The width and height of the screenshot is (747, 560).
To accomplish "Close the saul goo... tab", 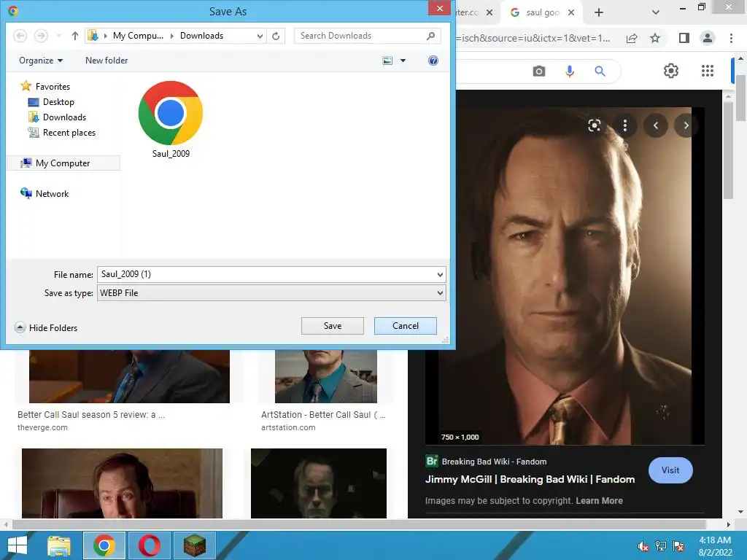I will 571,13.
